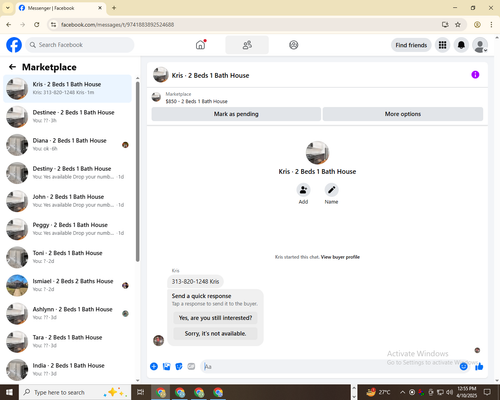Open Windows Start menu
Image resolution: width=500 pixels, height=400 pixels.
click(x=9, y=392)
